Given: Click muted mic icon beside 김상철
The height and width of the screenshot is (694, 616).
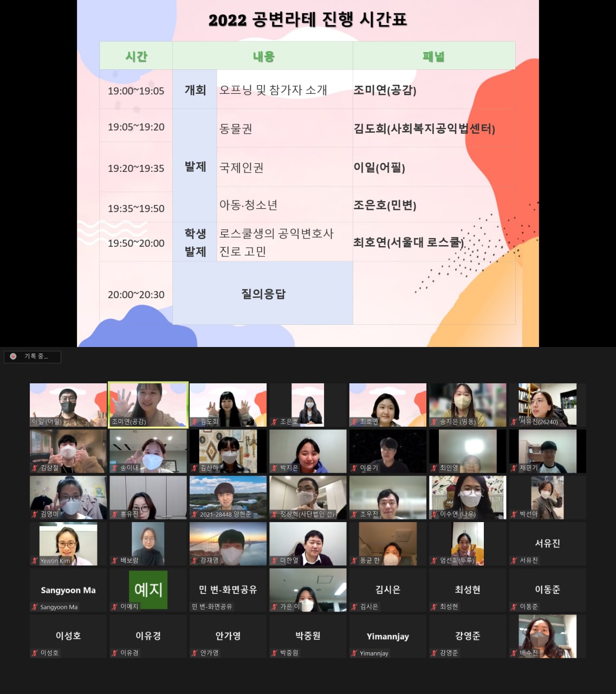Looking at the screenshot, I should (x=35, y=468).
